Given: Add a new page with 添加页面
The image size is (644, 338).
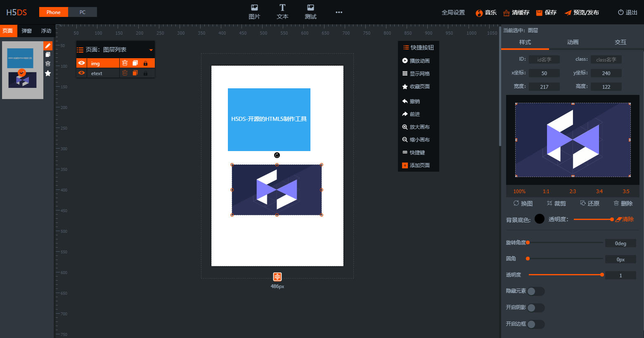Looking at the screenshot, I should 416,165.
